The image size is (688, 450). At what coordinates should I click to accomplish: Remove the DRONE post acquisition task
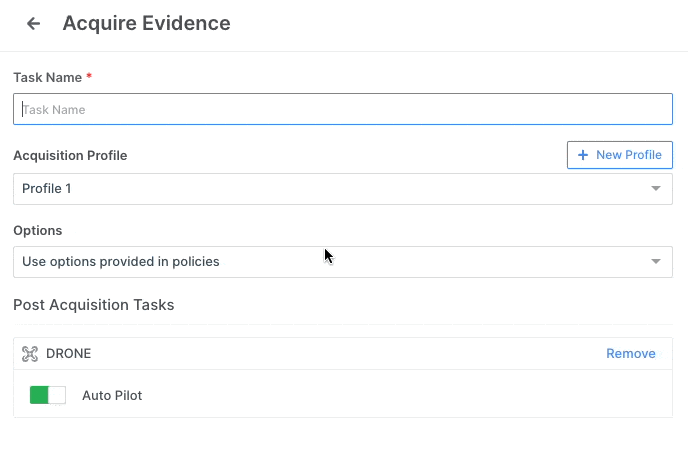click(x=631, y=354)
